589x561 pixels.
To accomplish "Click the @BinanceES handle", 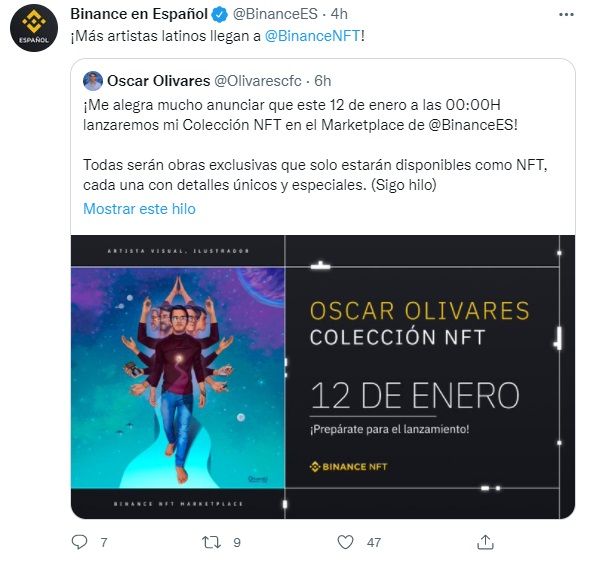I will point(275,14).
